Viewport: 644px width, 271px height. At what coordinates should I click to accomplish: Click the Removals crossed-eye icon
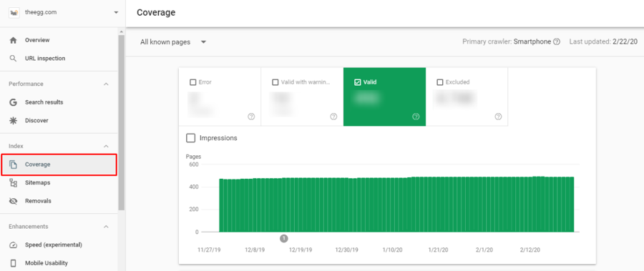click(13, 201)
